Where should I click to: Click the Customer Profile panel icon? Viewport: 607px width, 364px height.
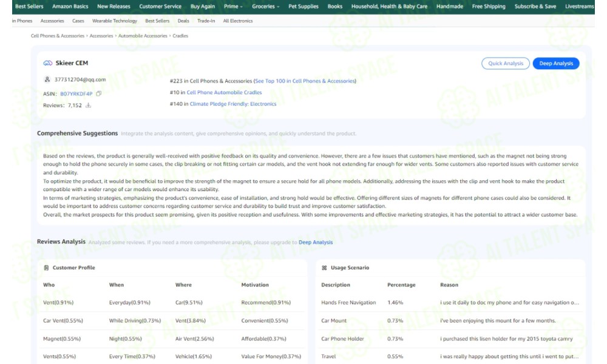pos(46,268)
